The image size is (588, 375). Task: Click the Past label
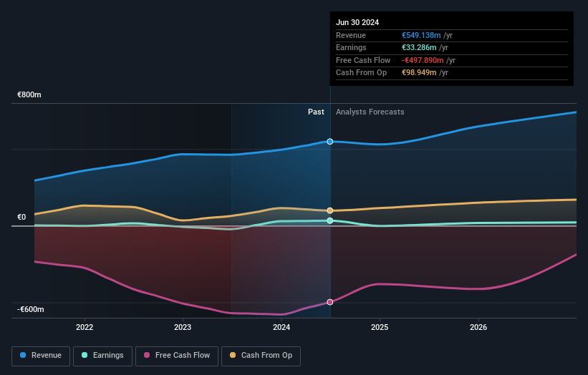pos(316,112)
